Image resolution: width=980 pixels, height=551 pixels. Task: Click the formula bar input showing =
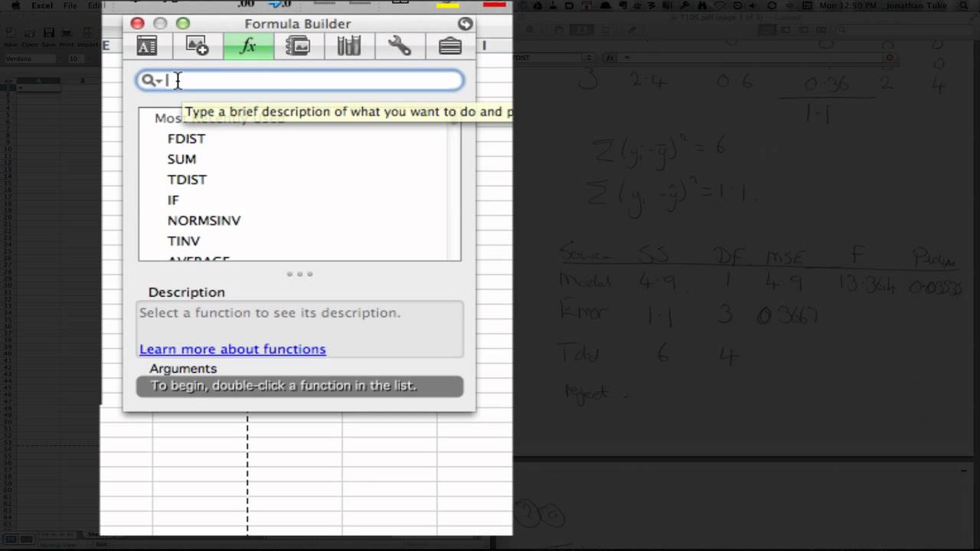click(x=750, y=57)
